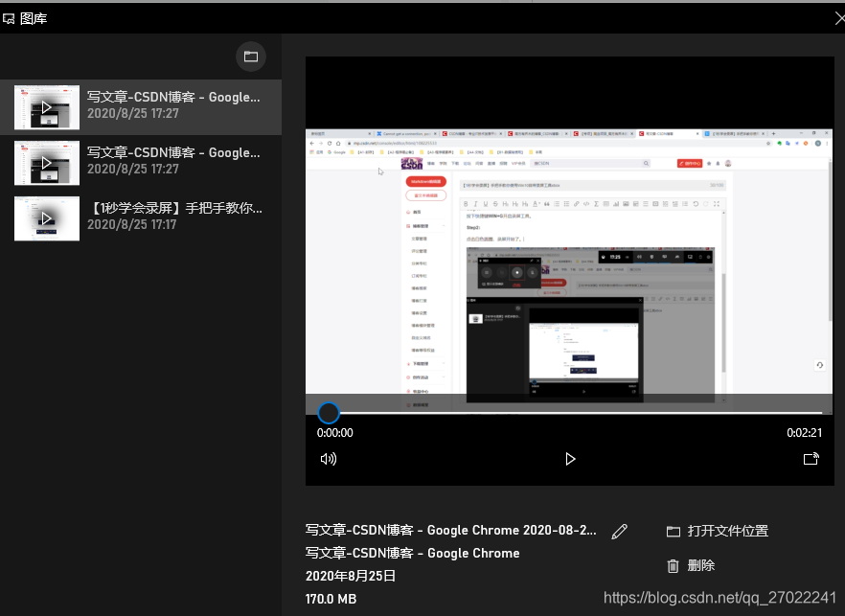Click the 打开文件位置 label
The width and height of the screenshot is (845, 616).
click(x=727, y=531)
